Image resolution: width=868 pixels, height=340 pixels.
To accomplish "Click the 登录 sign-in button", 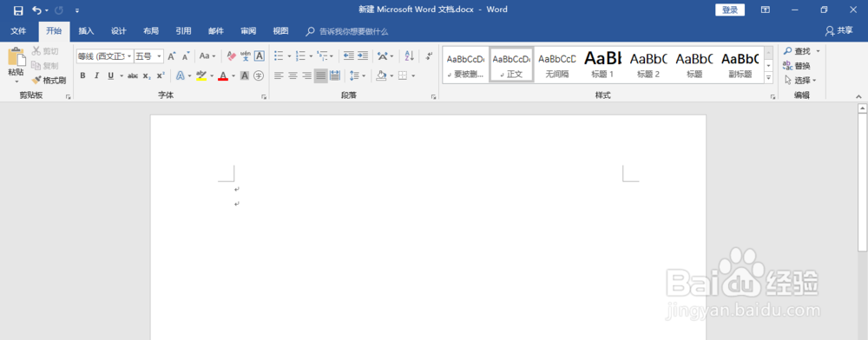I will [730, 10].
